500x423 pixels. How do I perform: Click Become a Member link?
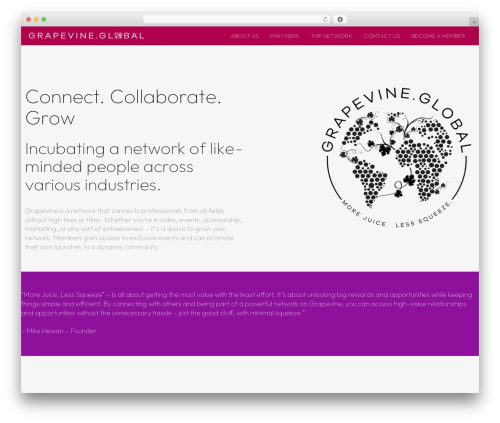tap(438, 36)
